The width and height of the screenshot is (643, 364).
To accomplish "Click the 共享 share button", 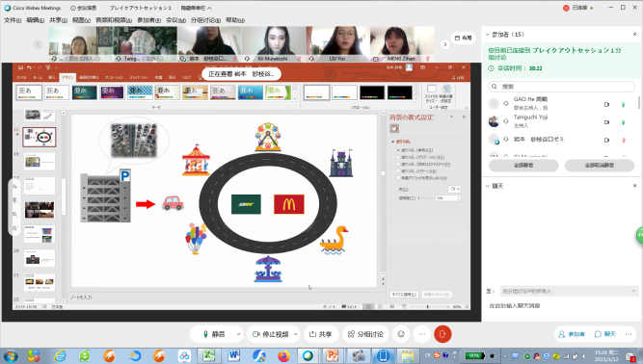I will pyautogui.click(x=321, y=334).
